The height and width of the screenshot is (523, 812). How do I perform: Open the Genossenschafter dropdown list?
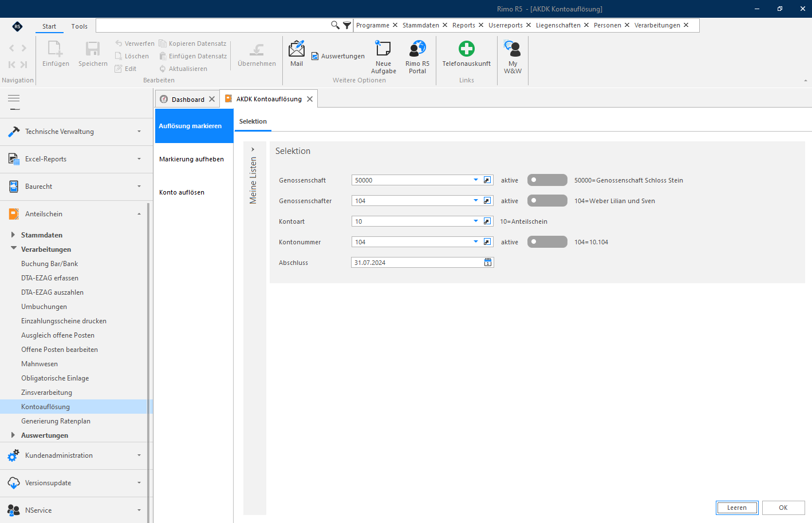point(476,201)
